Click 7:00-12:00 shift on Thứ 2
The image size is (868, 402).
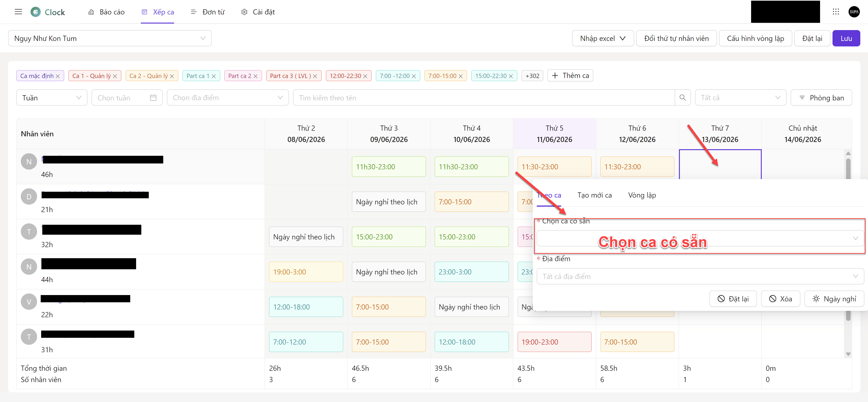tap(306, 342)
